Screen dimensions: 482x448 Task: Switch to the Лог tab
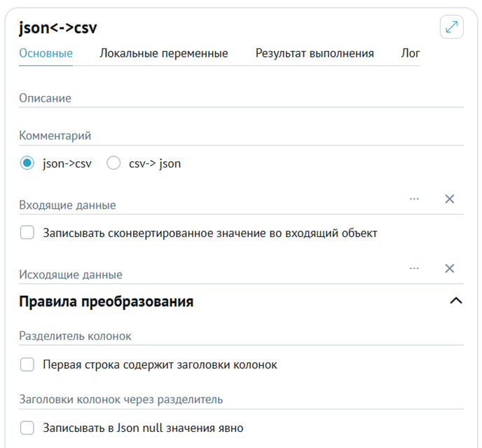click(x=411, y=53)
